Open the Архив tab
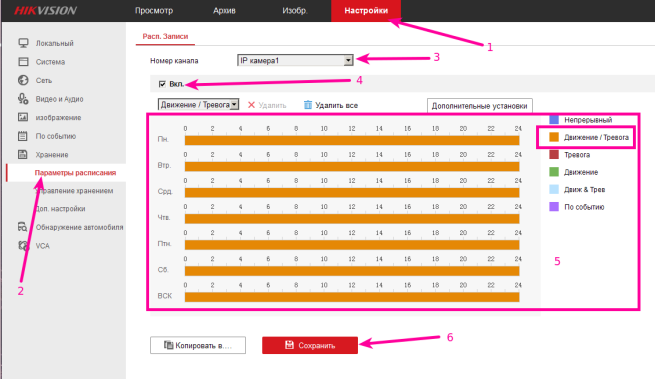 [224, 10]
